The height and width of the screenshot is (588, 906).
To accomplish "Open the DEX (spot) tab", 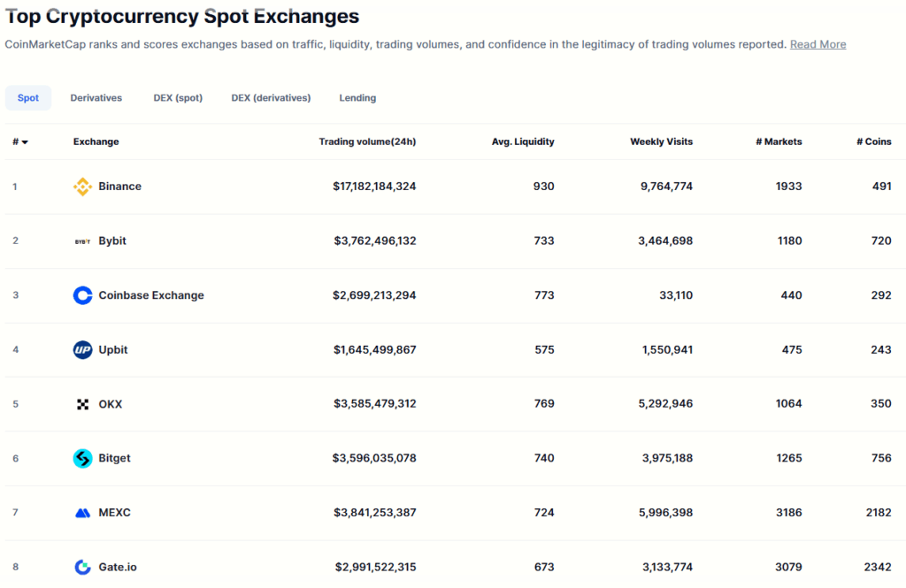I will coord(178,97).
